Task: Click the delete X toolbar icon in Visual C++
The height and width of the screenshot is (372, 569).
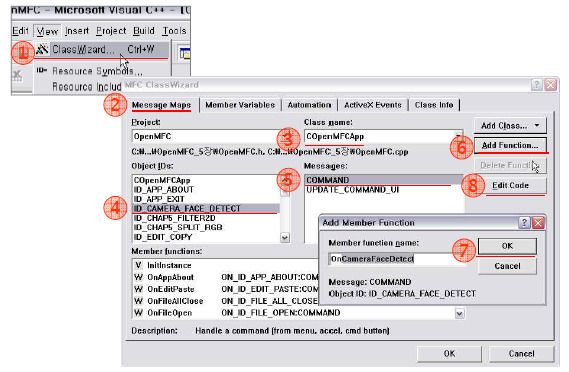Action: coord(17,76)
